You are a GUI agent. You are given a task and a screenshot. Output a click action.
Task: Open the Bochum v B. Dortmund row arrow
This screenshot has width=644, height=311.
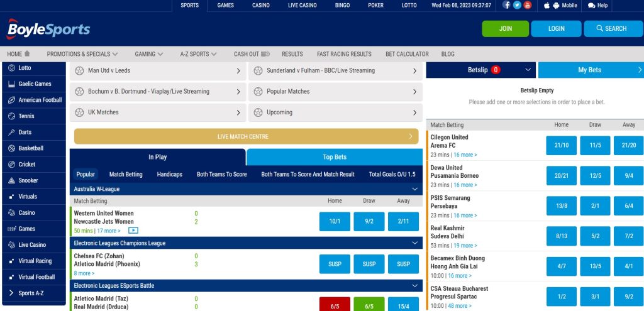click(x=238, y=92)
